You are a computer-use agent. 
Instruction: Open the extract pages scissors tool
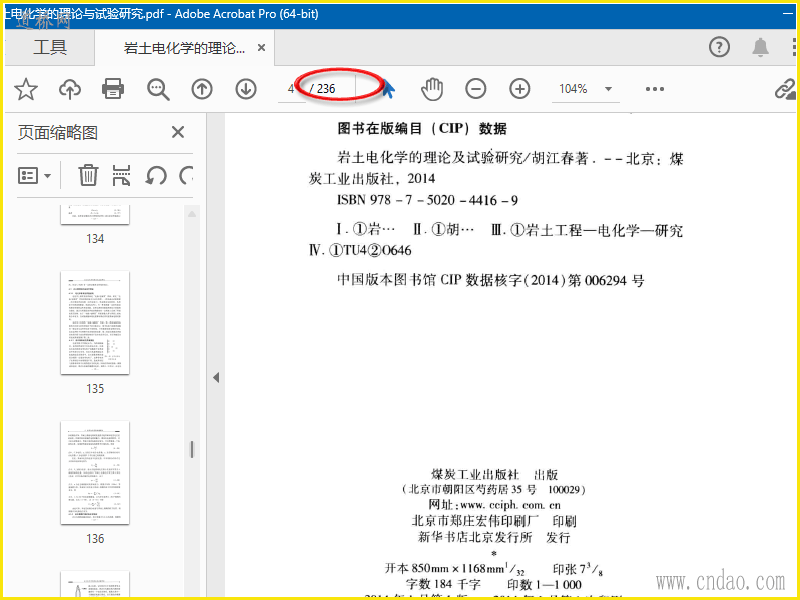[121, 176]
